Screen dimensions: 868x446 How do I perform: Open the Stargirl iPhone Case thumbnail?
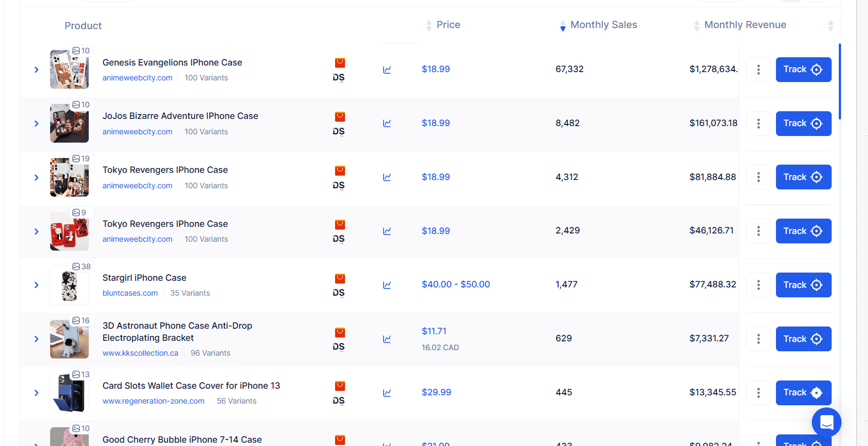(x=69, y=285)
